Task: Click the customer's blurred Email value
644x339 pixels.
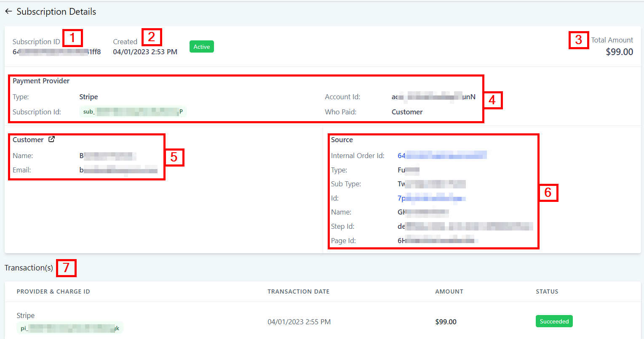Action: click(118, 170)
